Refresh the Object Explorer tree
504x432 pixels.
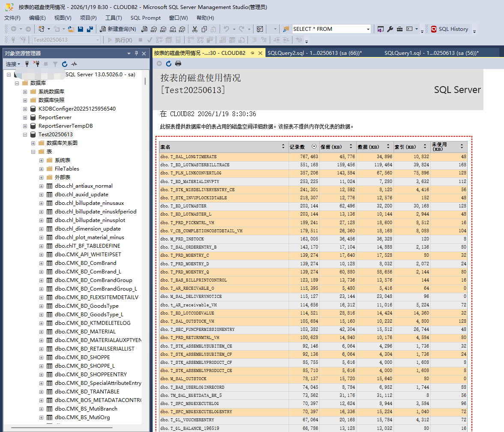coord(65,64)
